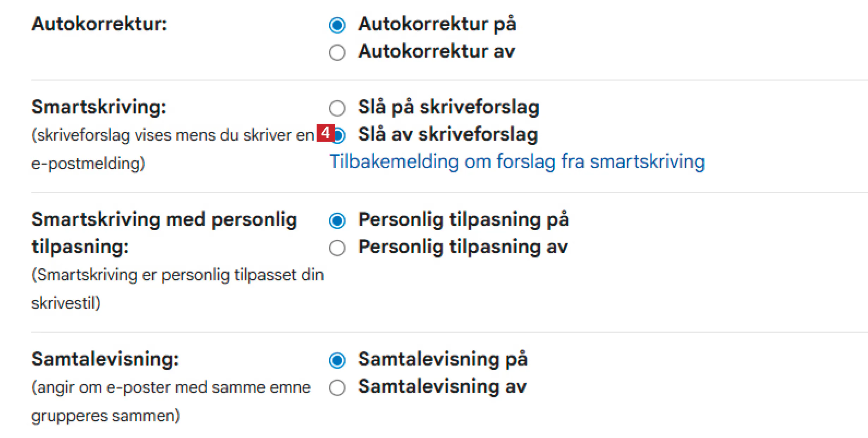Select the 'Autokorrektur på' radio button

pyautogui.click(x=337, y=25)
